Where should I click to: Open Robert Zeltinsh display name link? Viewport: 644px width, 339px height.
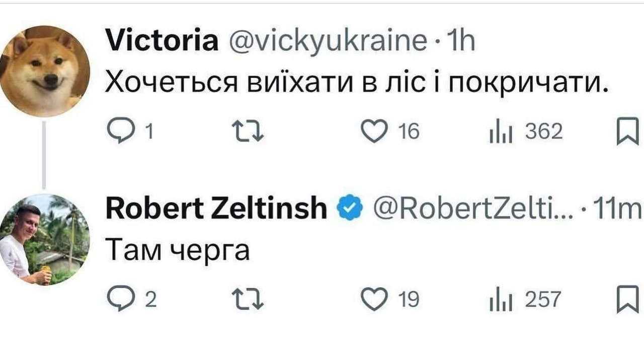(216, 208)
